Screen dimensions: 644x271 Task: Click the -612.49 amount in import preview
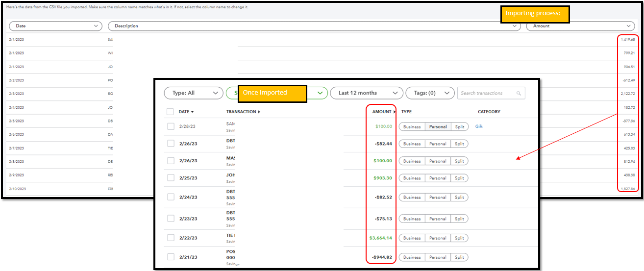[x=628, y=80]
